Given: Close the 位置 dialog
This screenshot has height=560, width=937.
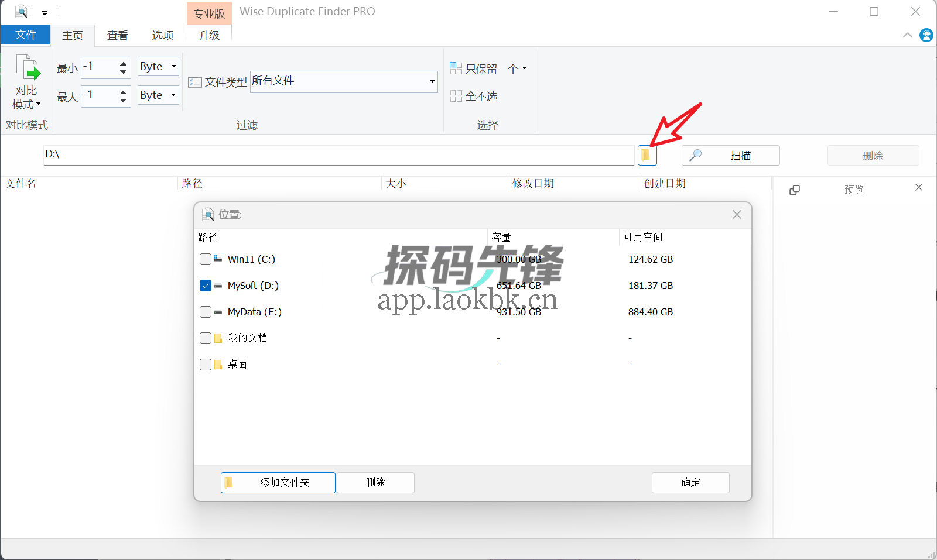Looking at the screenshot, I should (737, 215).
